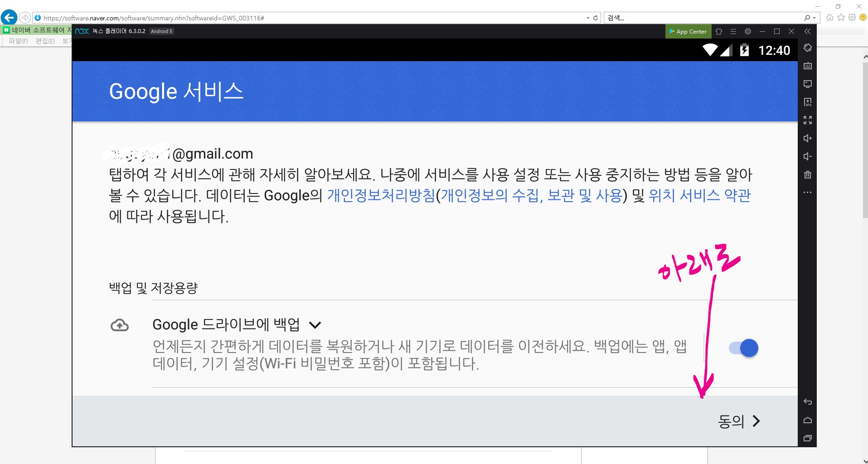This screenshot has height=464, width=868.
Task: Click the browser smiley feedback icon
Action: [863, 18]
